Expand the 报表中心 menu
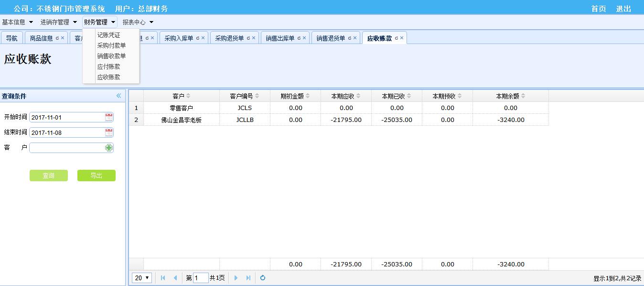Image resolution: width=644 pixels, height=286 pixels. (x=138, y=22)
